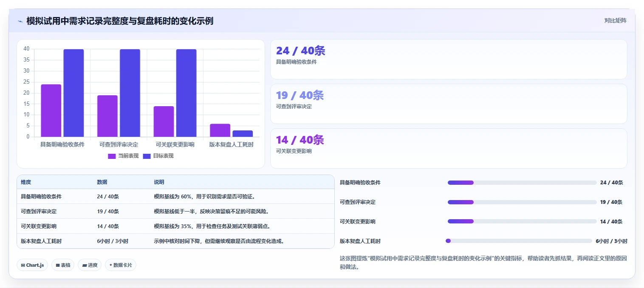Open the 14 / 40条 data card

[x=449, y=148]
